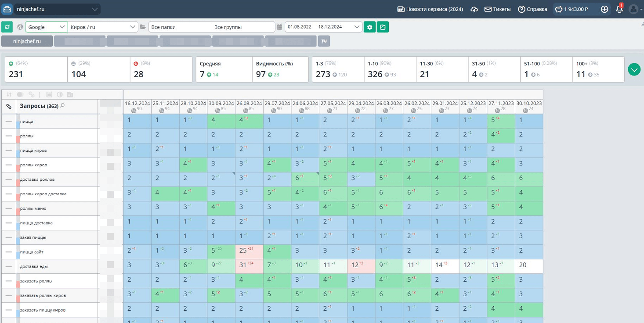Viewport: 644px width, 323px height.
Task: Click the flag icon after project tabs
Action: click(324, 41)
